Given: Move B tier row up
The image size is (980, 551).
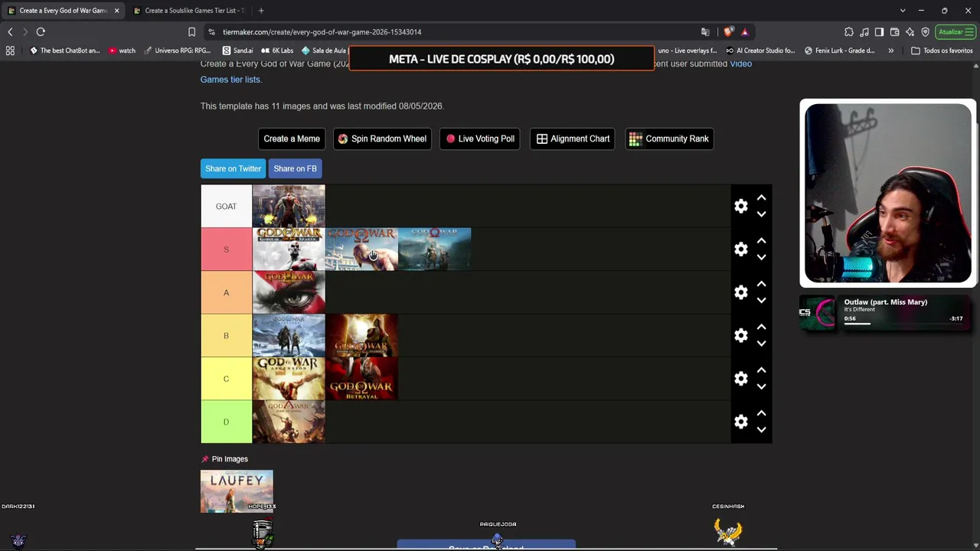Looking at the screenshot, I should 761,327.
